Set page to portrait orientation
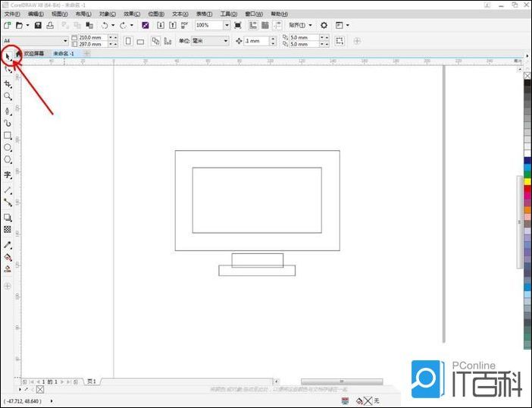Viewport: 532px width, 408px height. tap(128, 41)
